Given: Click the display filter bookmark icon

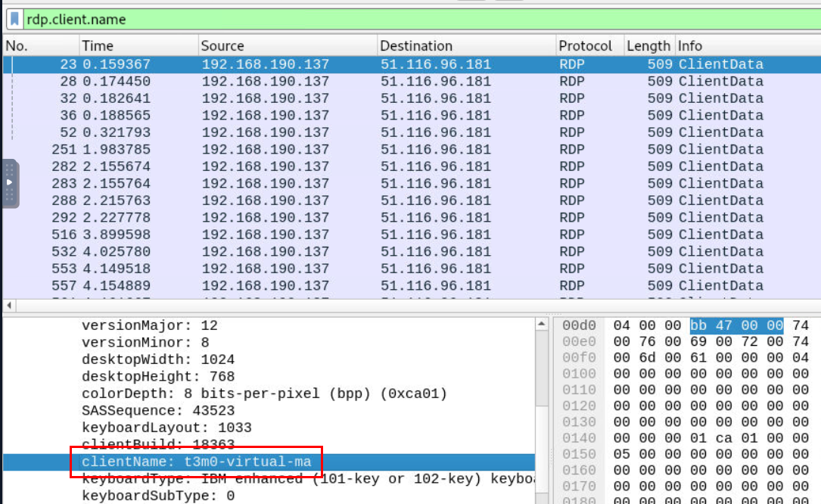Looking at the screenshot, I should (14, 20).
